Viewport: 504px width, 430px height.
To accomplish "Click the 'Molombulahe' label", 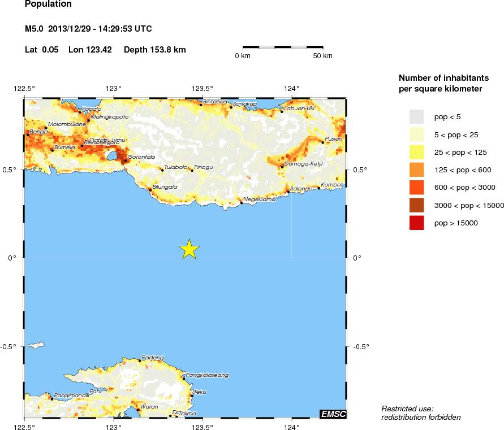I will [67, 124].
